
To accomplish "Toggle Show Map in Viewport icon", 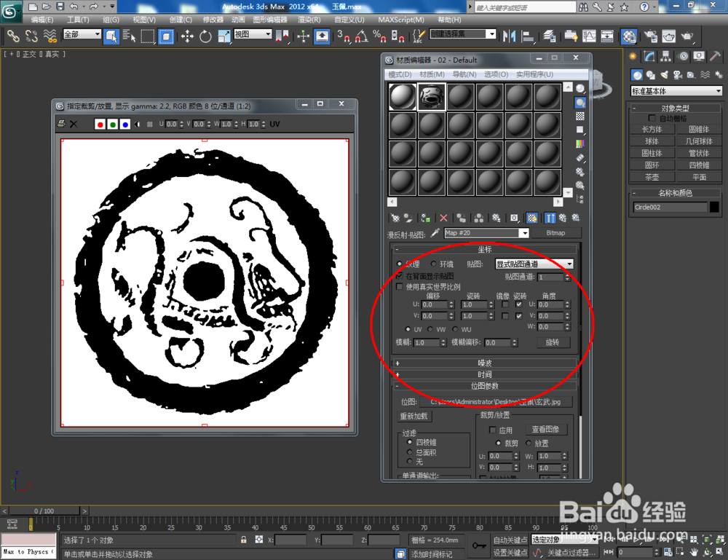I will (532, 218).
